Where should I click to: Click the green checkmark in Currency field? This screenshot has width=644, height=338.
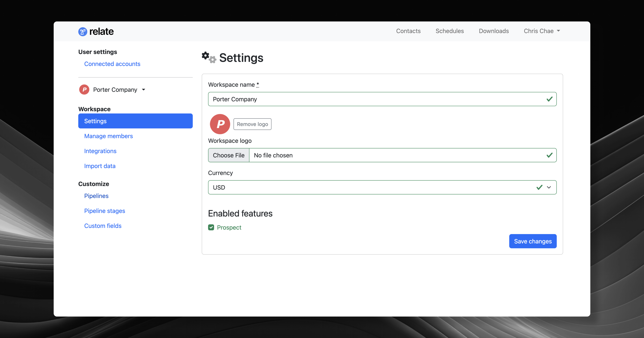tap(539, 187)
